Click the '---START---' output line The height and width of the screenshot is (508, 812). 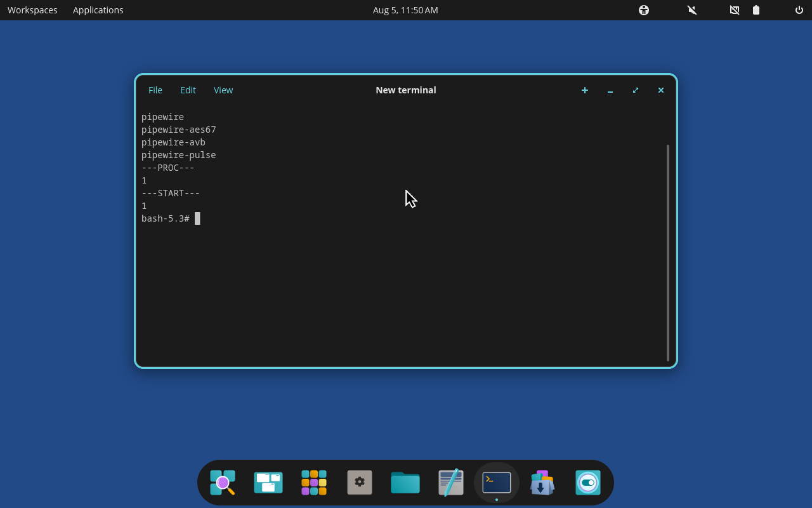tap(171, 193)
